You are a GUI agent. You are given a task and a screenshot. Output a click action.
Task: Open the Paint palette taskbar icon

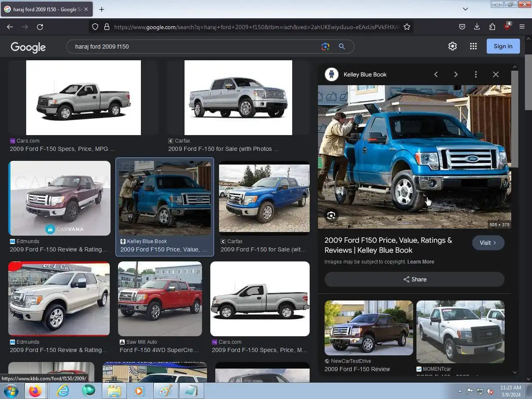coord(165,391)
